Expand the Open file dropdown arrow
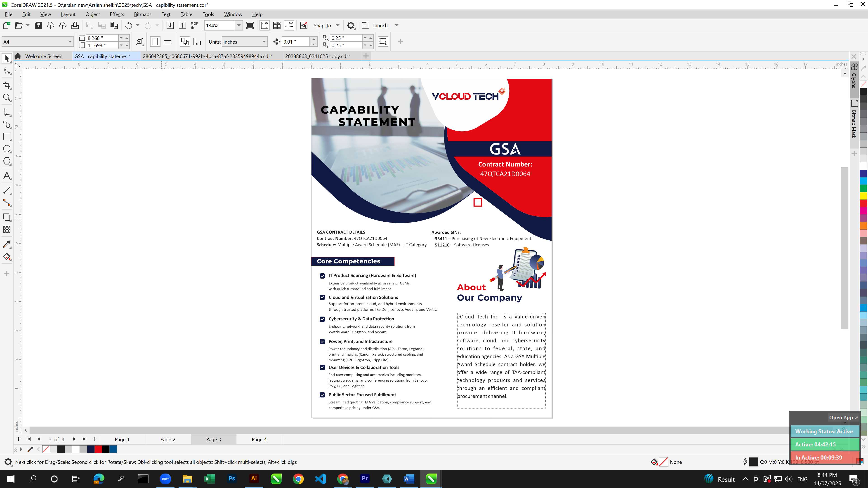 click(28, 25)
